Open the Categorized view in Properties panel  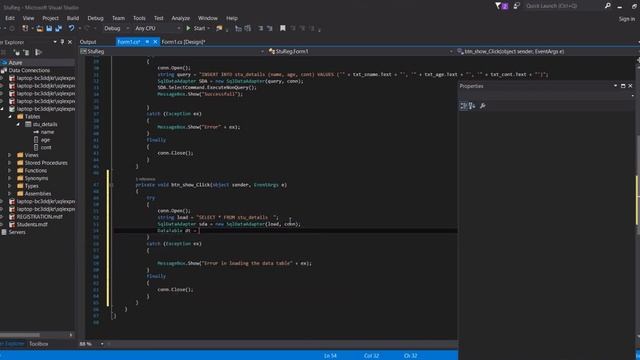pos(464,106)
